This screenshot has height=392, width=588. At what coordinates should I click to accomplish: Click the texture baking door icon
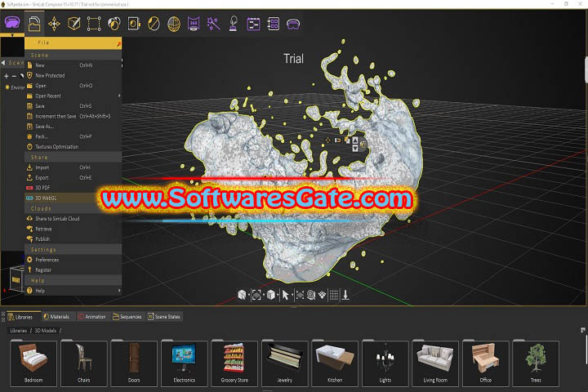tap(134, 24)
